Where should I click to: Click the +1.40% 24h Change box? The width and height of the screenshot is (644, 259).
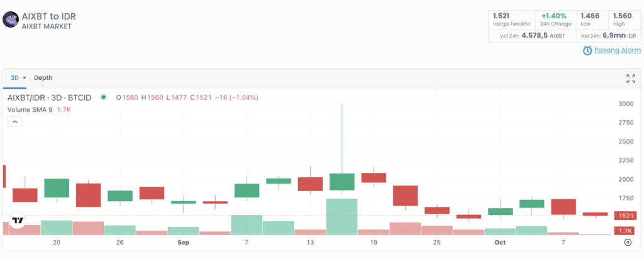(553, 19)
